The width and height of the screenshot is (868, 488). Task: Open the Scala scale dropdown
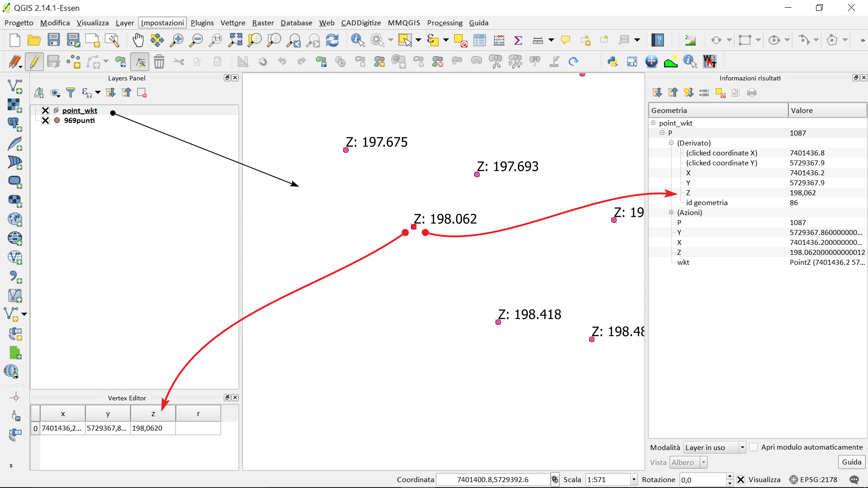[x=633, y=479]
